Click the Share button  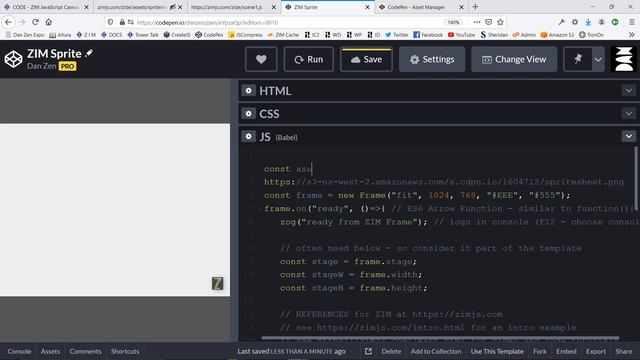coord(624,351)
